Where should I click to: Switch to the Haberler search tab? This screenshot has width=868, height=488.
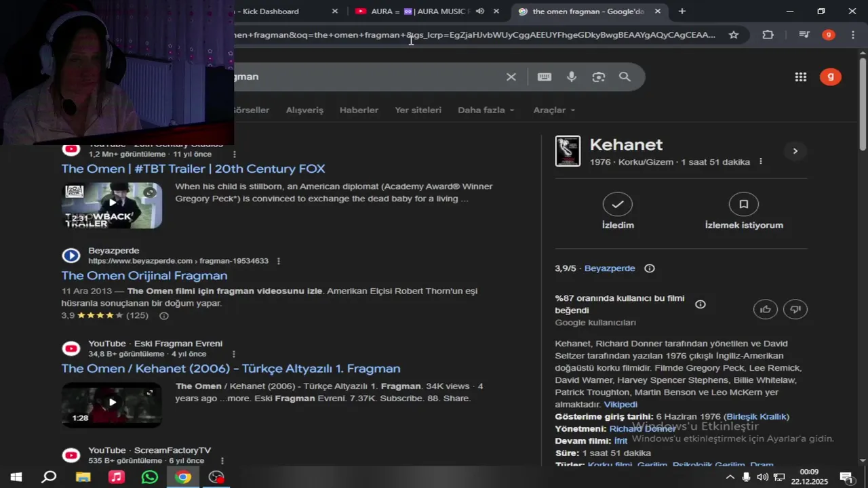pos(359,110)
